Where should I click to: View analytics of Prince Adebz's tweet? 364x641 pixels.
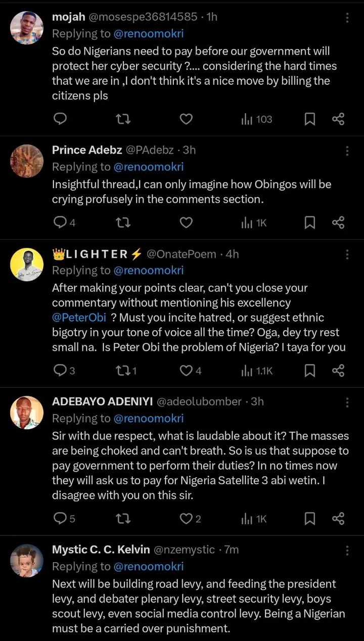click(x=254, y=222)
